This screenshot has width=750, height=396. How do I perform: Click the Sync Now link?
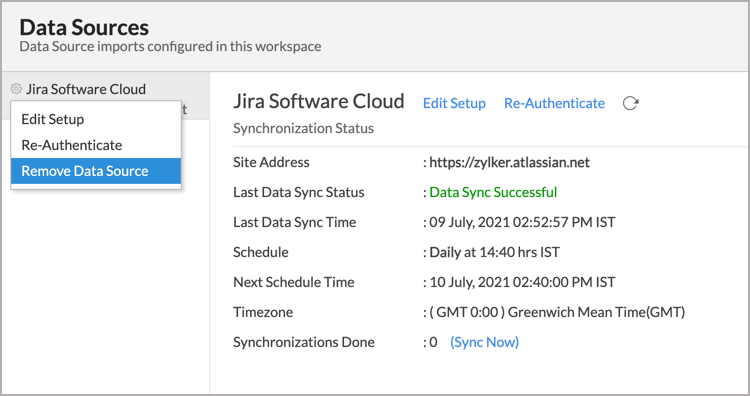click(484, 342)
